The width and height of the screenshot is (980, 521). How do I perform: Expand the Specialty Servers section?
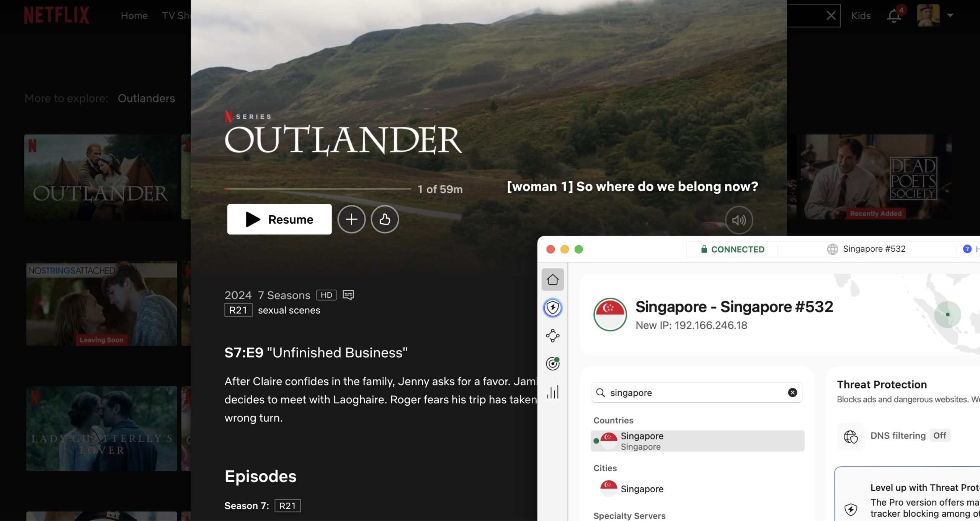[629, 516]
